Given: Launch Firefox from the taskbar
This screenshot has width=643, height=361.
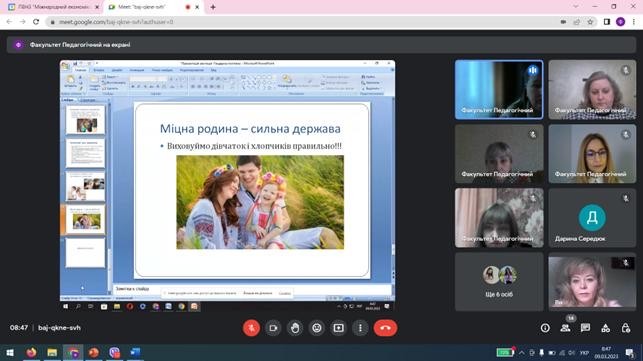Looking at the screenshot, I should pyautogui.click(x=31, y=352).
